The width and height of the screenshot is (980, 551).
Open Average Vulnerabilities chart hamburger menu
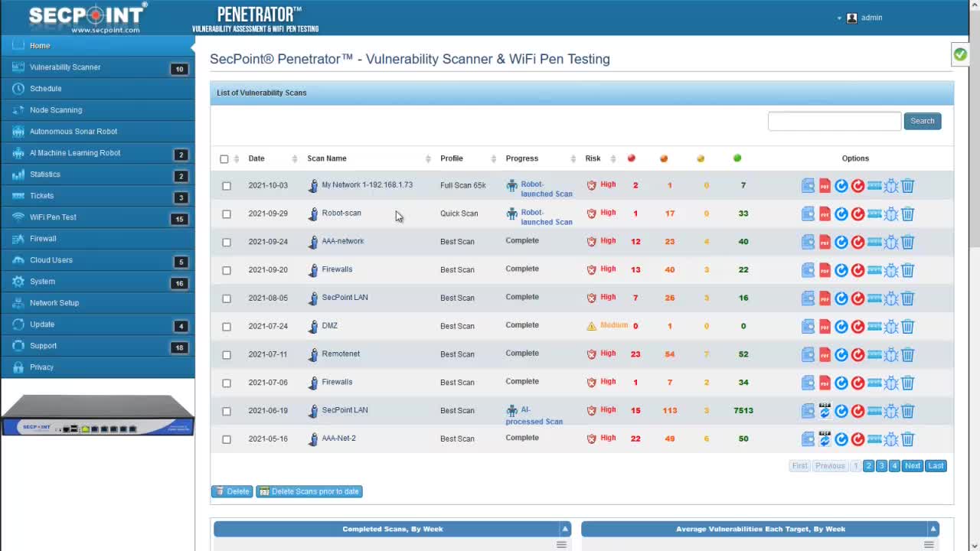tap(929, 545)
